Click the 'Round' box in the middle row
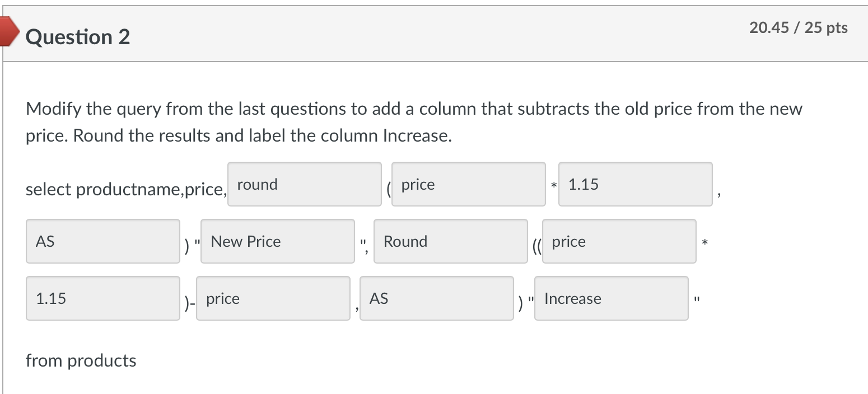The width and height of the screenshot is (868, 394). tap(450, 241)
